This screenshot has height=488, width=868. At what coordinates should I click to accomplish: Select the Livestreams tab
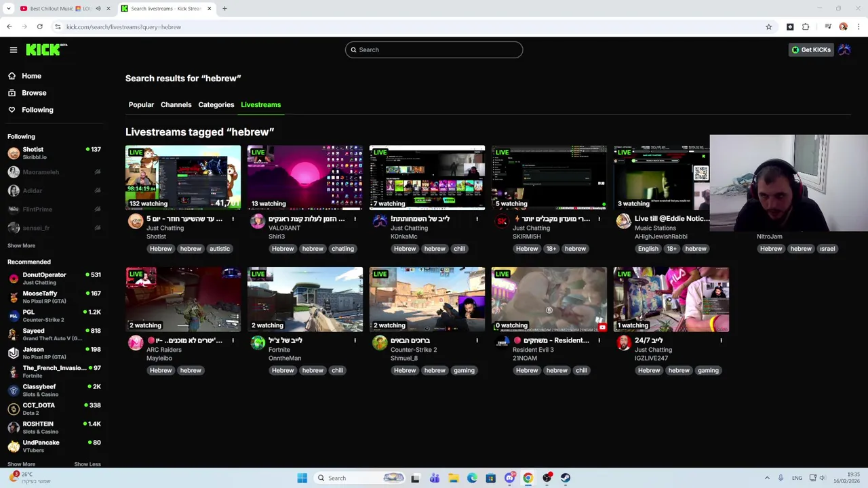tap(260, 104)
